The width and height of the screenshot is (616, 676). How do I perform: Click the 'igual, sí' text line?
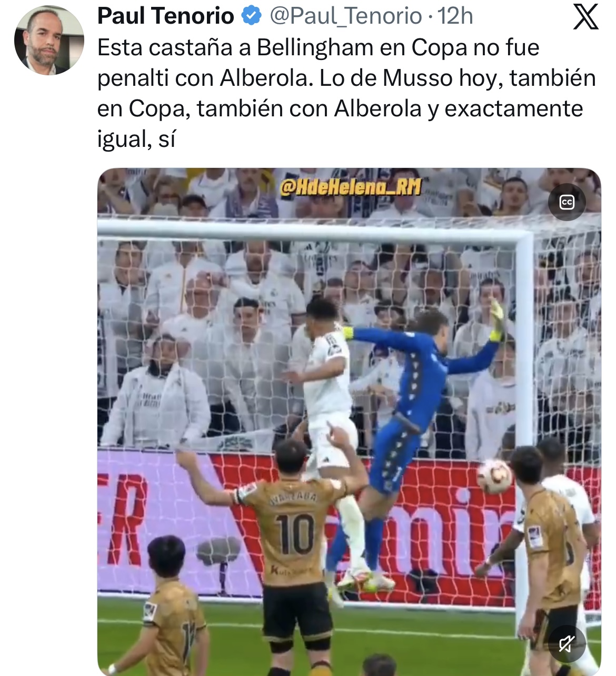pos(136,139)
